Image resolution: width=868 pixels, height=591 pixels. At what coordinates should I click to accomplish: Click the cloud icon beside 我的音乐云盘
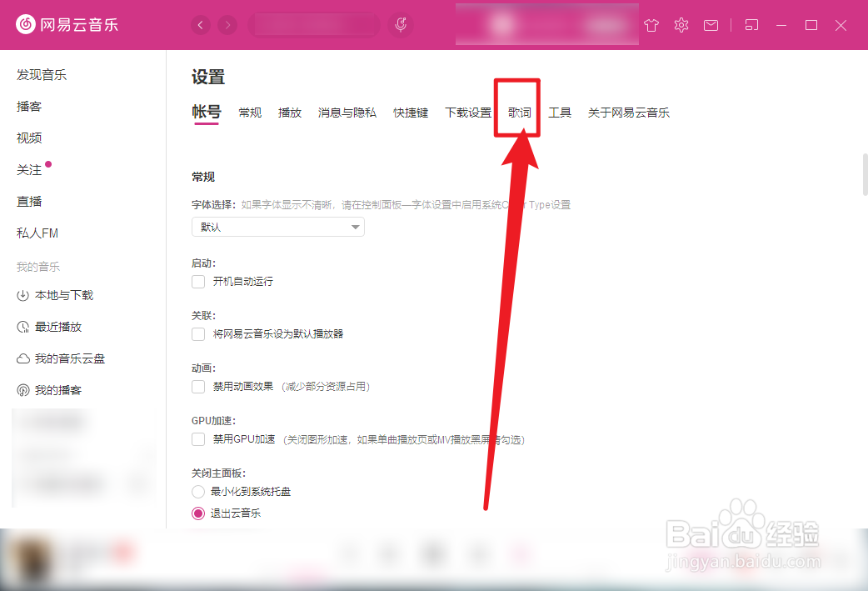22,358
